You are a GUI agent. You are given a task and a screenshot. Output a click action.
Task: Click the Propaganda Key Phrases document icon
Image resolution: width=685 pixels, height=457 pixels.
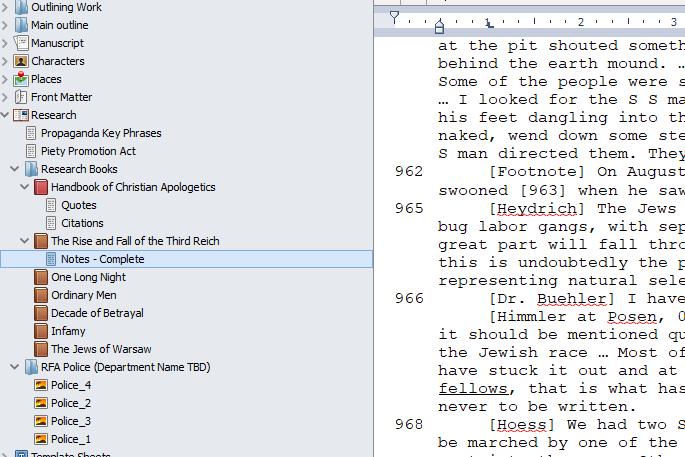point(31,133)
